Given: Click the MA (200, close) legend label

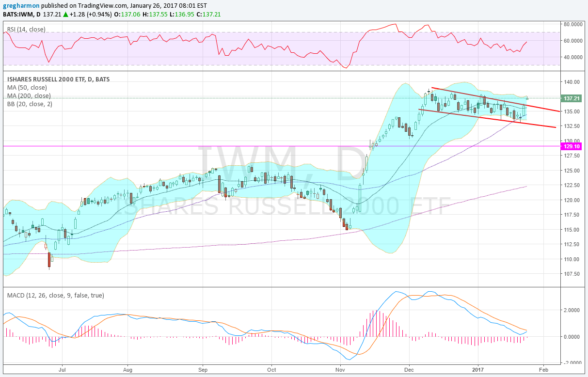Looking at the screenshot, I should pos(29,95).
